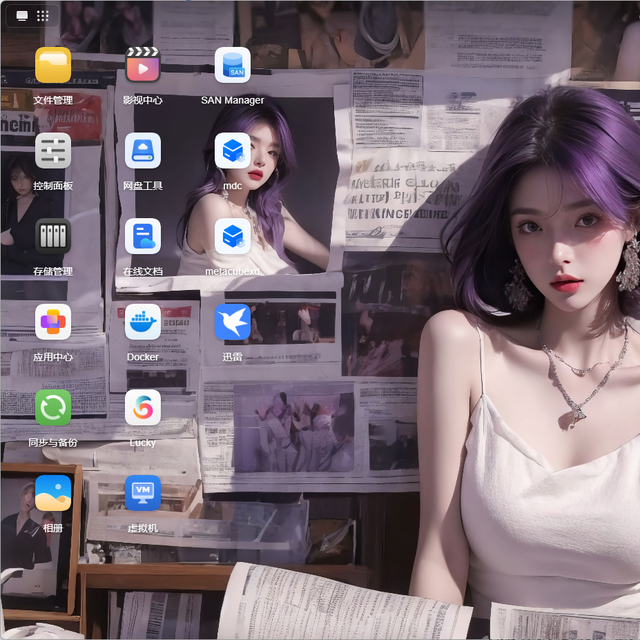Open the metacubexd app icon
The width and height of the screenshot is (640, 640).
(x=233, y=237)
